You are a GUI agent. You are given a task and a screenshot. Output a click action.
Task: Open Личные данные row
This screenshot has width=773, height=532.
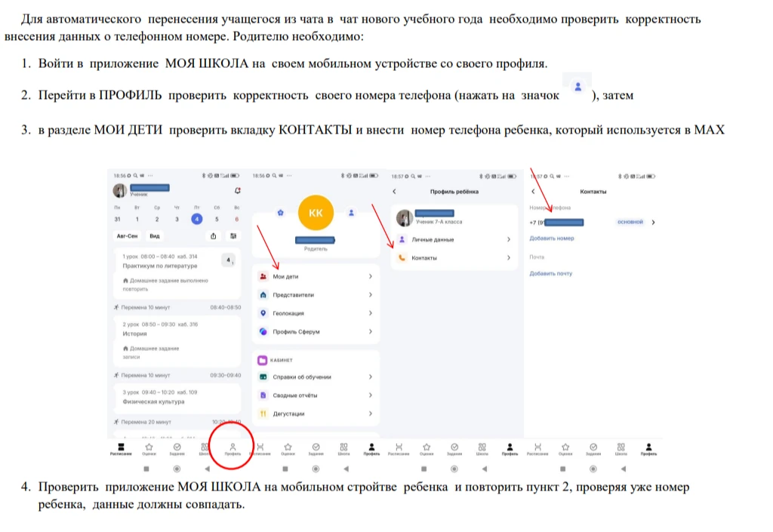454,239
